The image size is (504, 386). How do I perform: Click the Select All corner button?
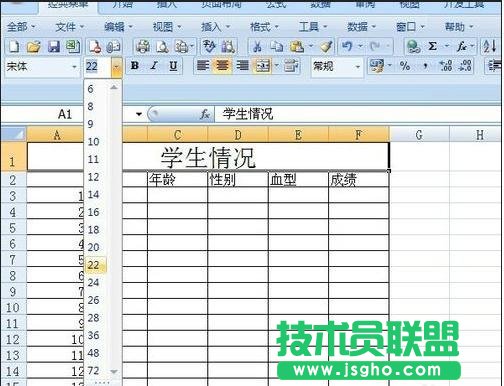coord(13,134)
